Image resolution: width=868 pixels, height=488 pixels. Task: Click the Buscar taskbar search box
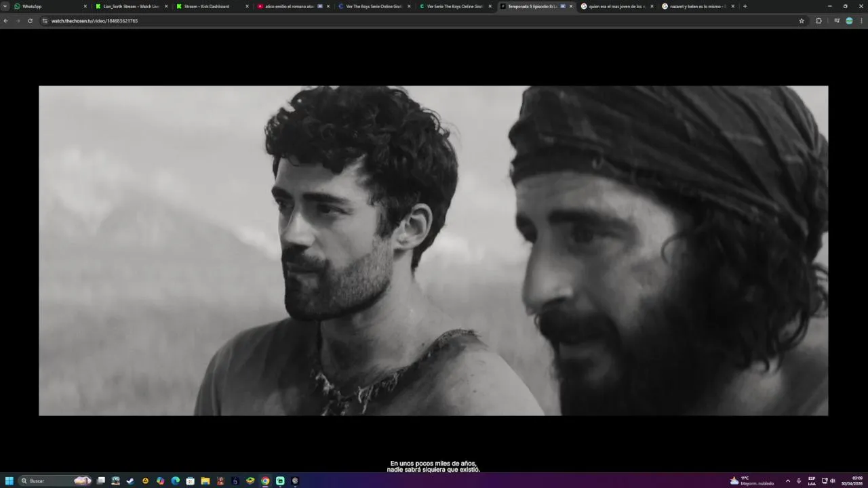click(56, 481)
